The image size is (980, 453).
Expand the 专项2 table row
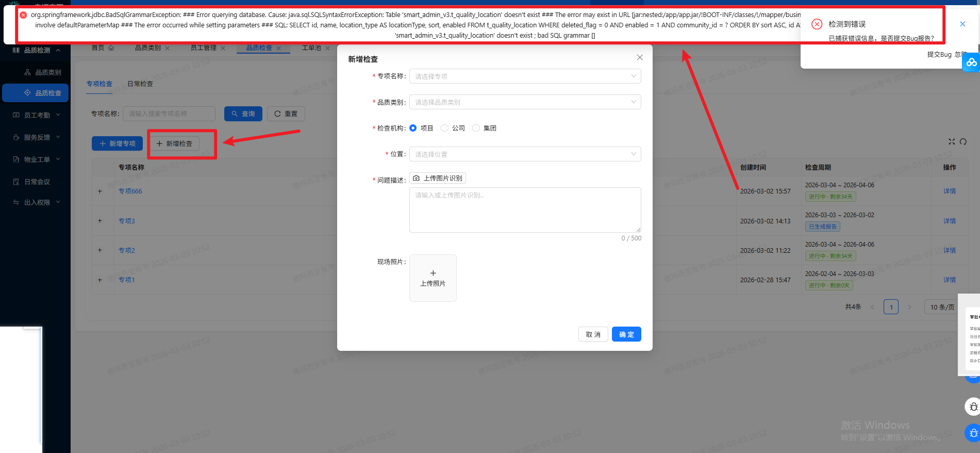pos(100,250)
